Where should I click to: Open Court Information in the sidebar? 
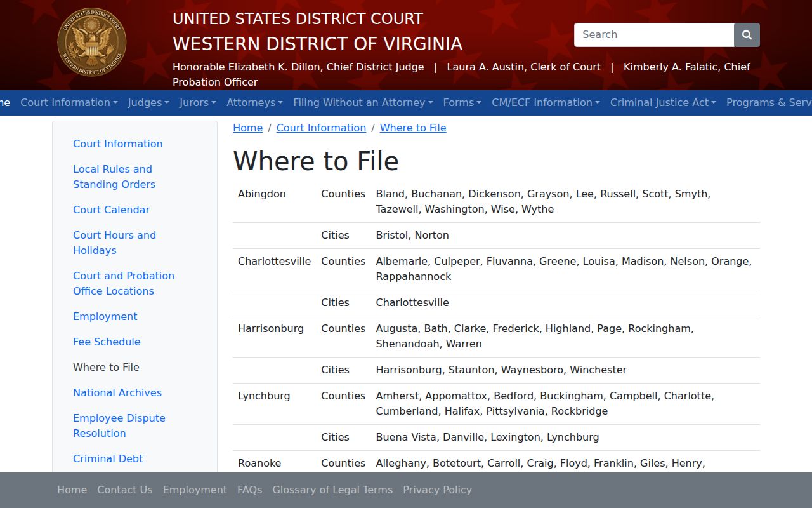(x=117, y=144)
